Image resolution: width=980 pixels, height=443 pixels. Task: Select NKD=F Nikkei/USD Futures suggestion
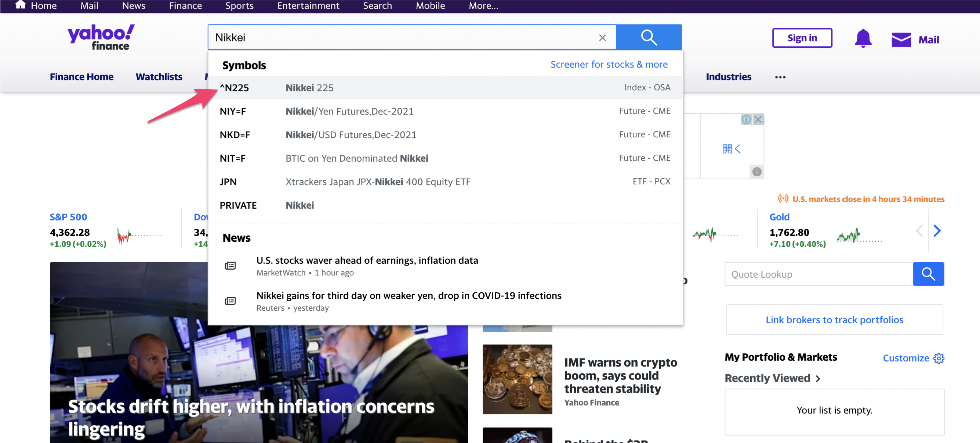pos(445,135)
